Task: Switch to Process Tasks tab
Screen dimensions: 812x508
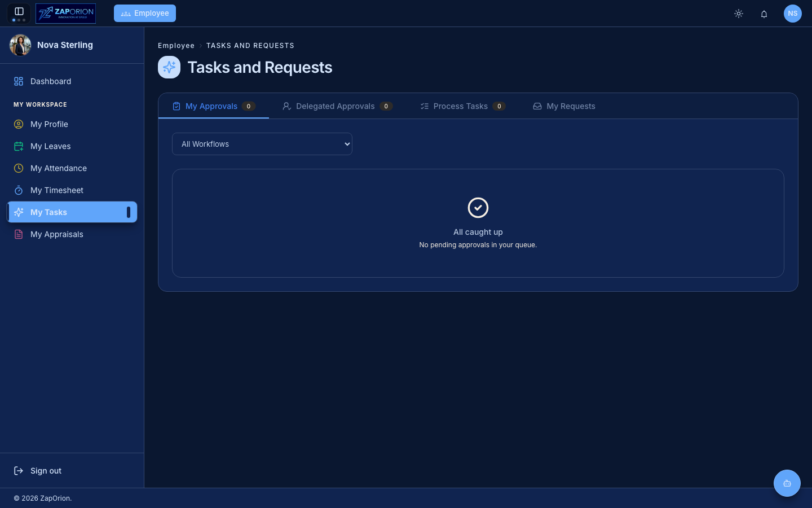Action: (462, 106)
